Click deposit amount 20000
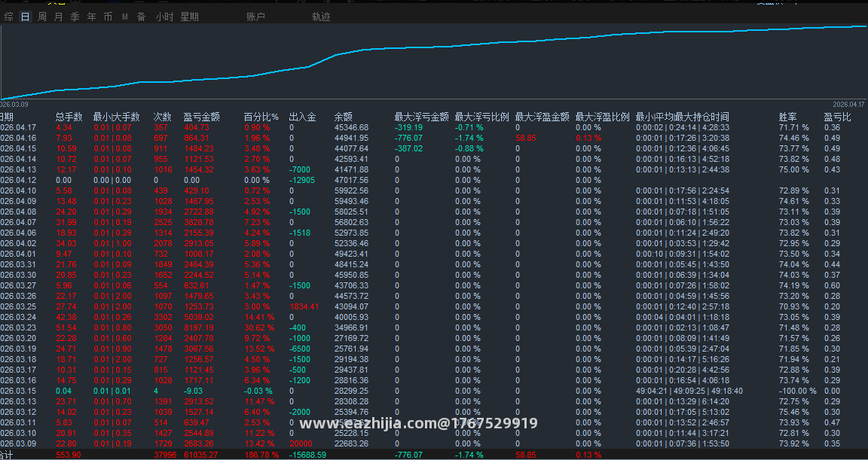The height and width of the screenshot is (460, 868). click(301, 443)
